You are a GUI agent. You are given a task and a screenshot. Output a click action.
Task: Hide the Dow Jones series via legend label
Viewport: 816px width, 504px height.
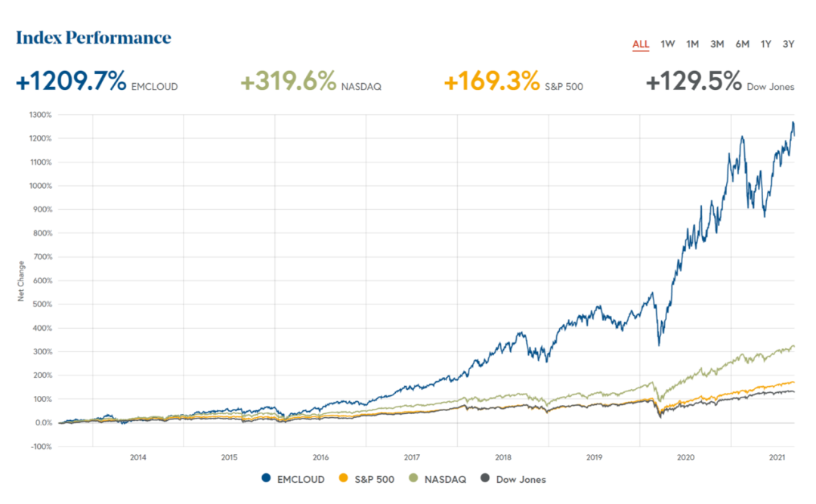click(521, 479)
